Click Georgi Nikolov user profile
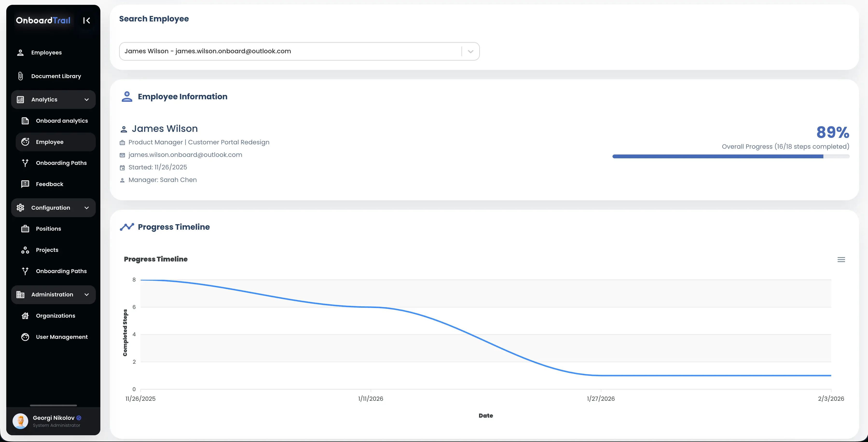The width and height of the screenshot is (868, 442). [x=53, y=421]
